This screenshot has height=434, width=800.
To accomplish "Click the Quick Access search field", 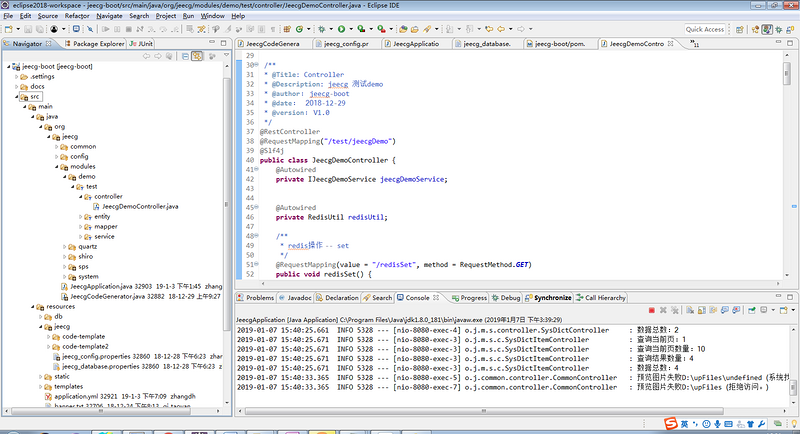I will coord(704,30).
